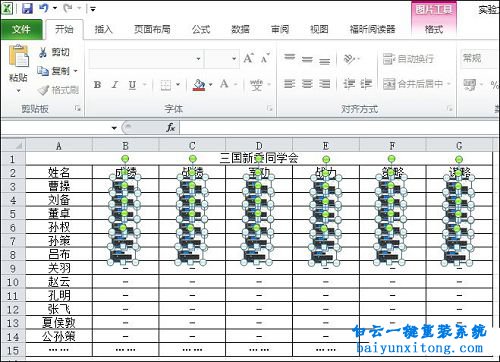Switch to the 插入 tab
This screenshot has height=362, width=500.
click(103, 29)
